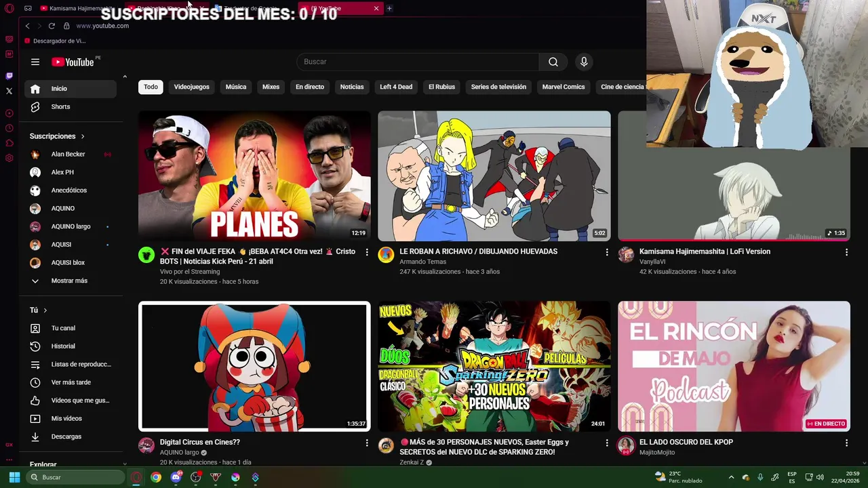Open Descargador de Vi... bookmark
868x488 pixels.
point(55,41)
